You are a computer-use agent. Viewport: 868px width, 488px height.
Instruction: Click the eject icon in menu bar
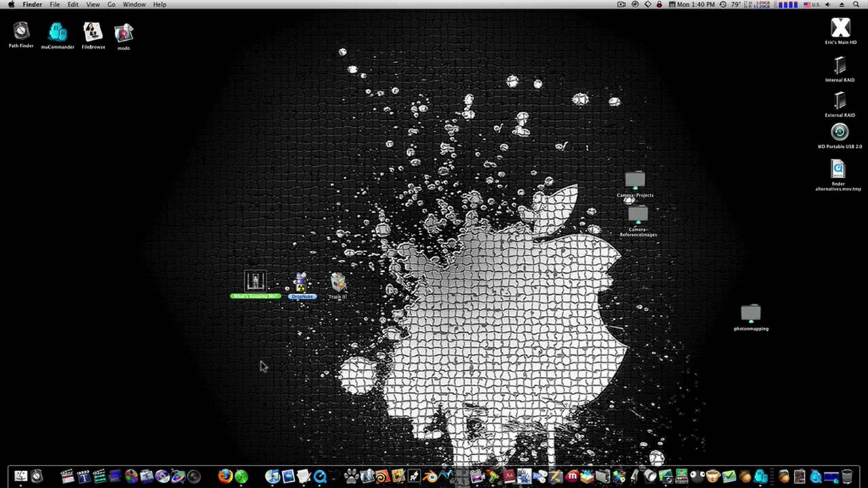coord(842,4)
